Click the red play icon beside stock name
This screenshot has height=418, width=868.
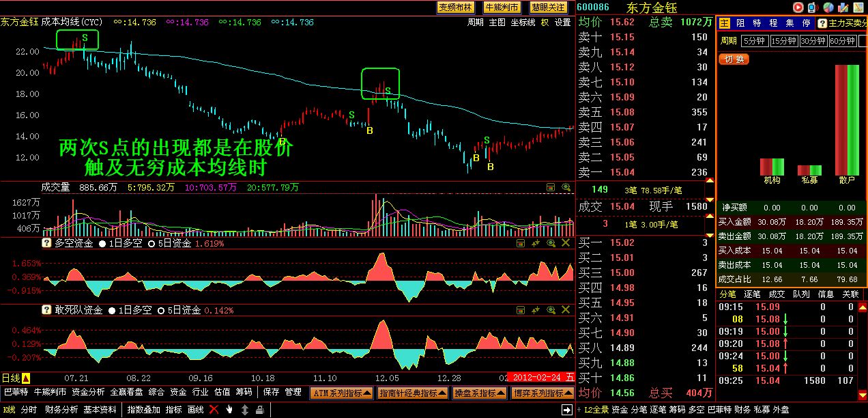[x=798, y=8]
